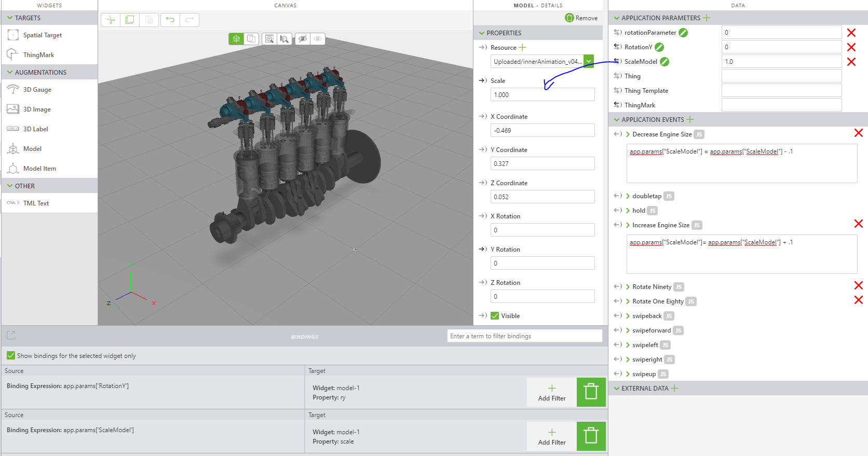
Task: Collapse the AUGMENTATIONS section
Action: 10,73
